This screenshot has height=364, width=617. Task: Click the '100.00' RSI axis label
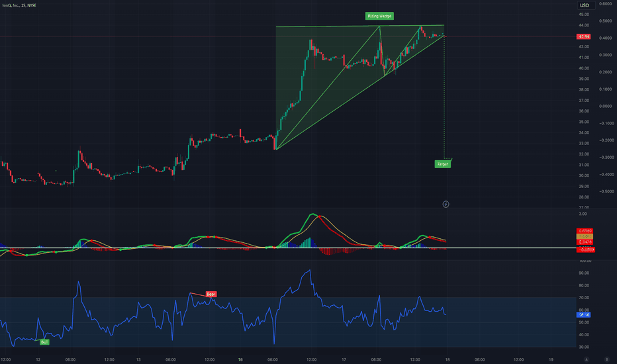click(x=585, y=261)
